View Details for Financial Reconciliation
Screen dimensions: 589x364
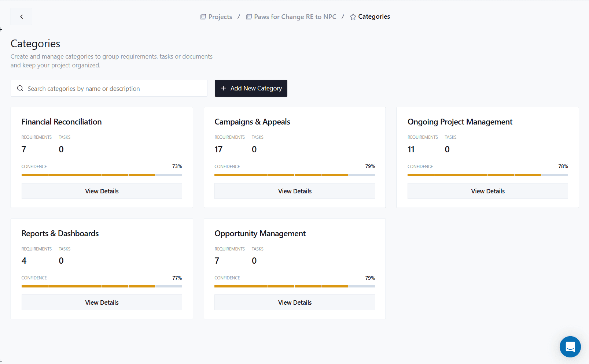102,191
